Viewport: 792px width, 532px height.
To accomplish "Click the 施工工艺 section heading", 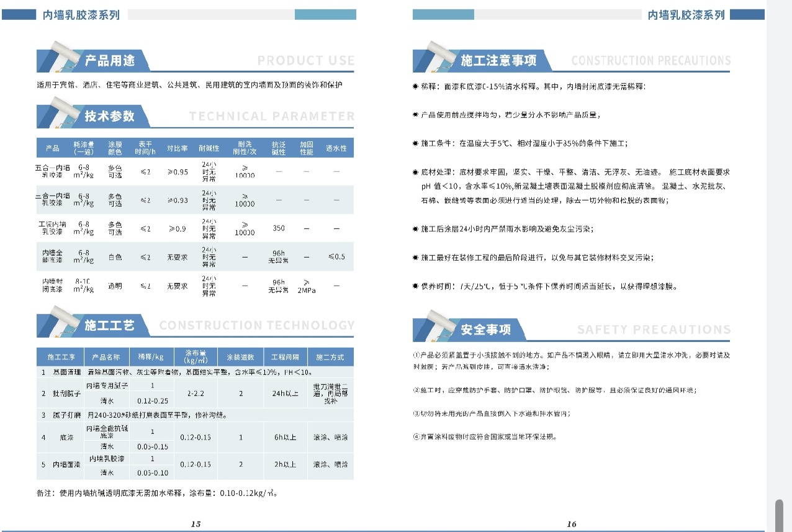I will [x=109, y=325].
